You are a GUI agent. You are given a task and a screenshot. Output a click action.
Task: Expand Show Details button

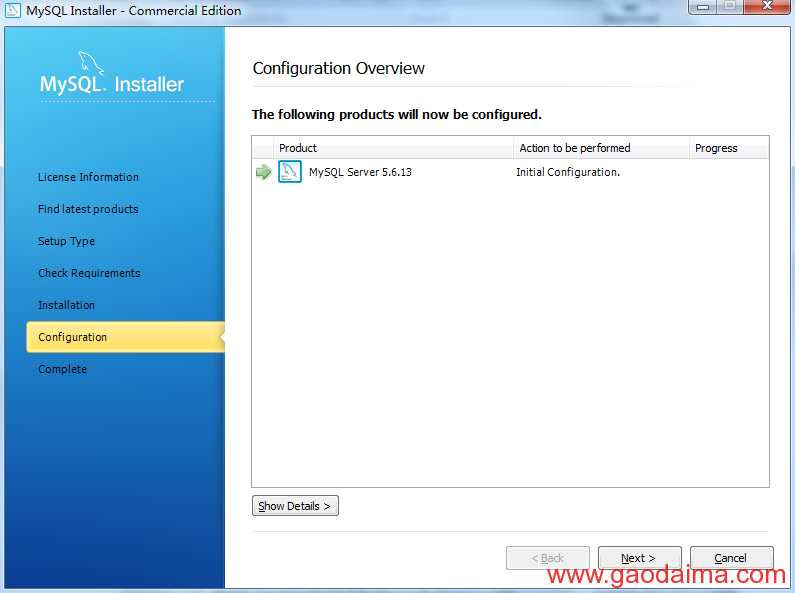click(x=295, y=506)
